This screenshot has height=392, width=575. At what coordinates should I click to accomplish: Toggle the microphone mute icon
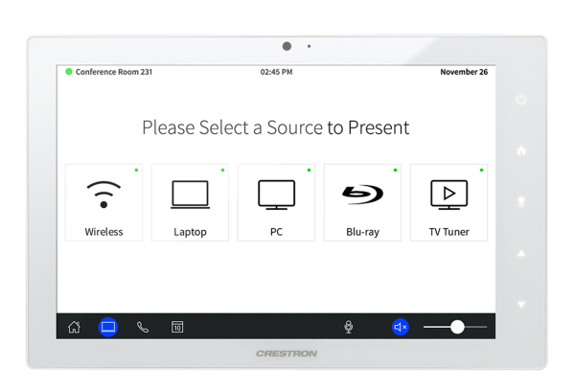[x=349, y=327]
